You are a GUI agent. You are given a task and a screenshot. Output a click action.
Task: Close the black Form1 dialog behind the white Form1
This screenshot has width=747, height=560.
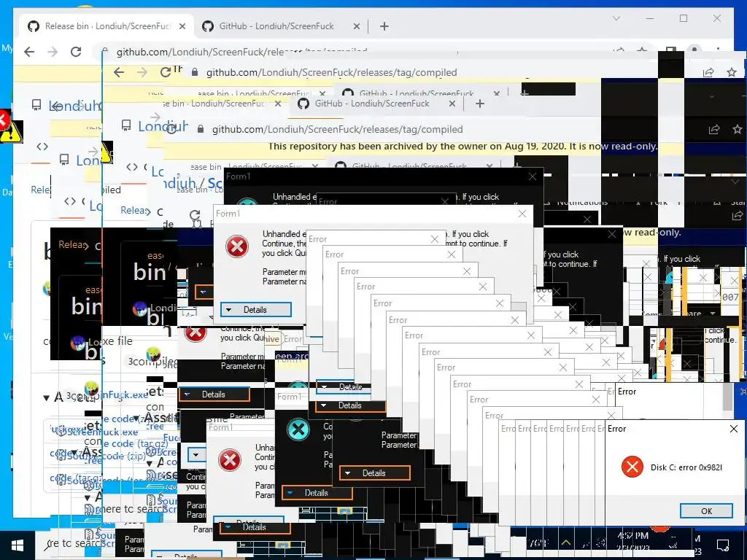[532, 176]
